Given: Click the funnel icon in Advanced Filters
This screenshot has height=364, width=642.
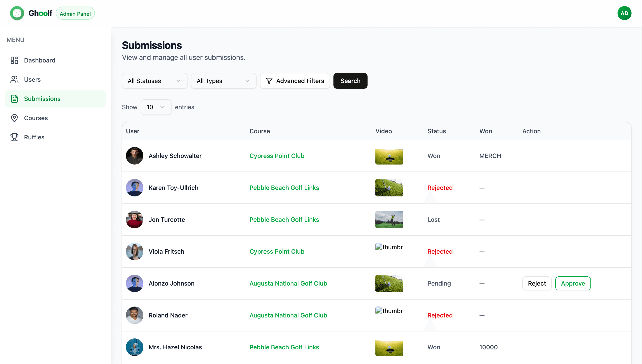Looking at the screenshot, I should (x=269, y=81).
